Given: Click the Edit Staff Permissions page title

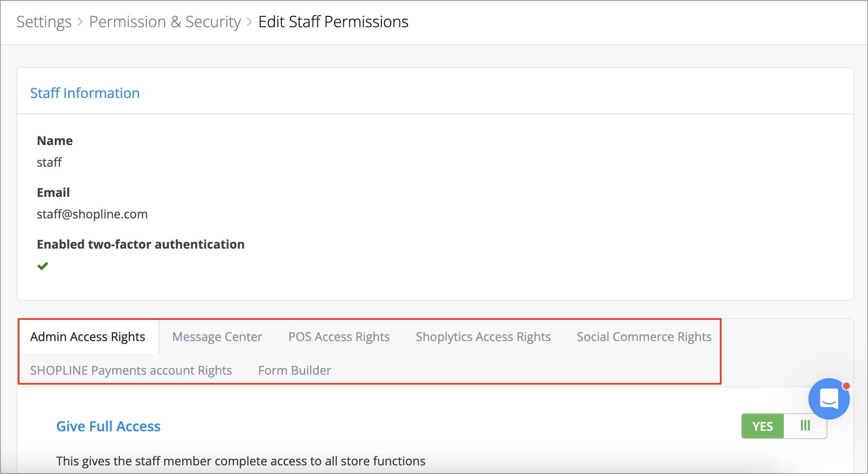Looking at the screenshot, I should click(x=333, y=22).
